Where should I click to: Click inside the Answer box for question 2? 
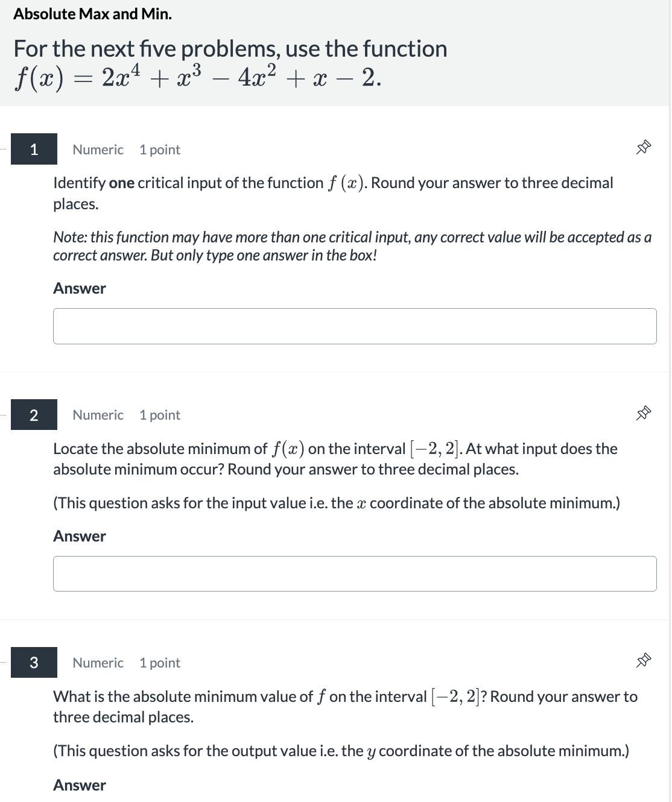(x=355, y=573)
